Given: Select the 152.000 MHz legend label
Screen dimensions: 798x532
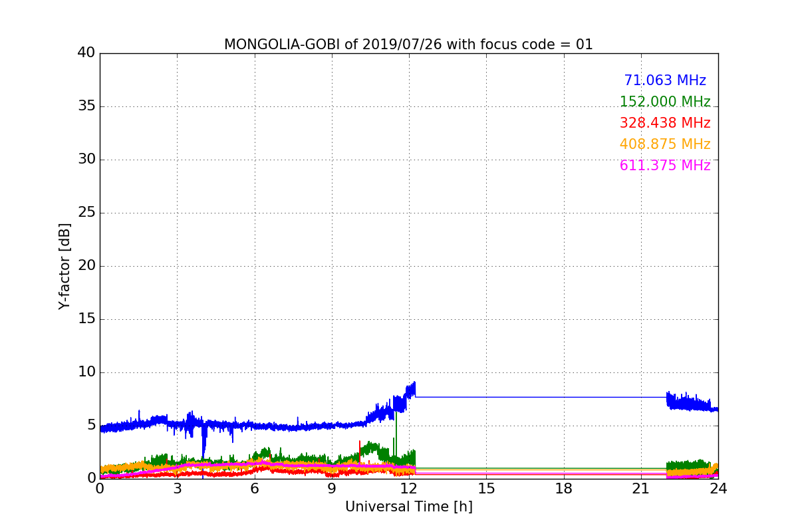Looking at the screenshot, I should coord(665,102).
